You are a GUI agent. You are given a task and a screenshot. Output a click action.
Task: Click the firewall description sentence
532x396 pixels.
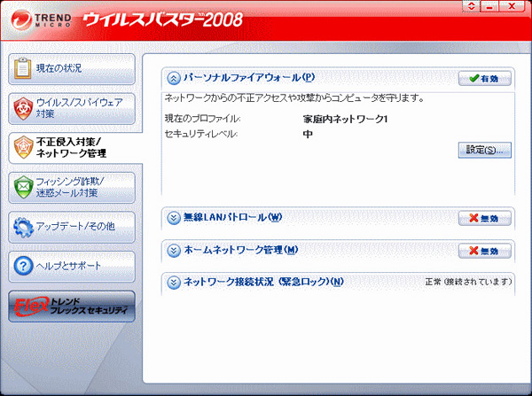(294, 98)
